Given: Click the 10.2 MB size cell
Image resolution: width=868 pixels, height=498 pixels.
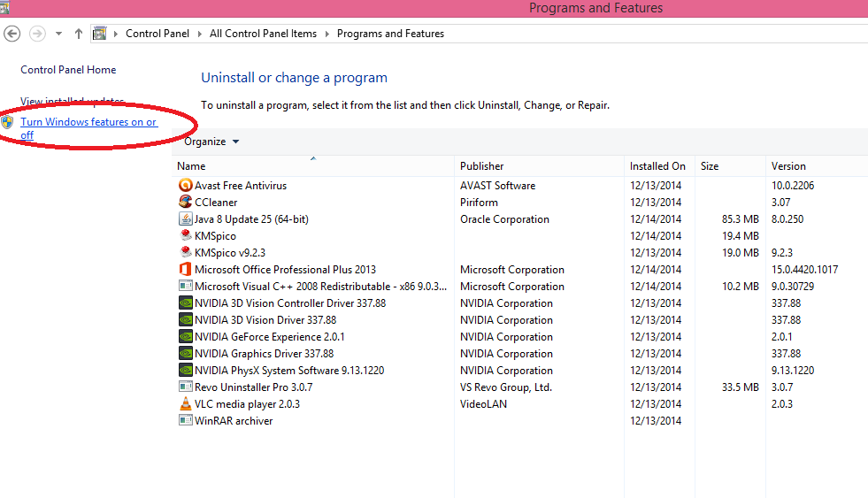Looking at the screenshot, I should pos(740,287).
